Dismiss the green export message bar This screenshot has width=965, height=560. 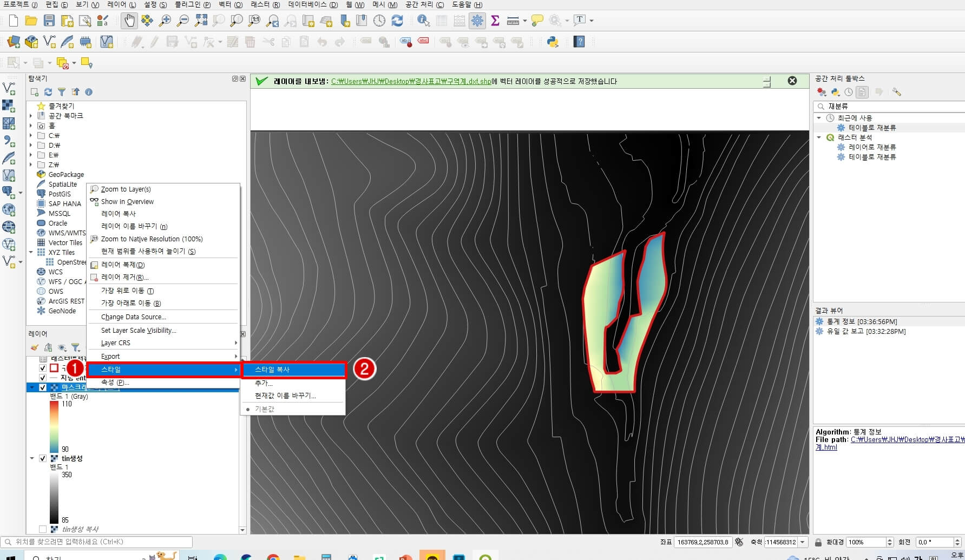click(792, 81)
